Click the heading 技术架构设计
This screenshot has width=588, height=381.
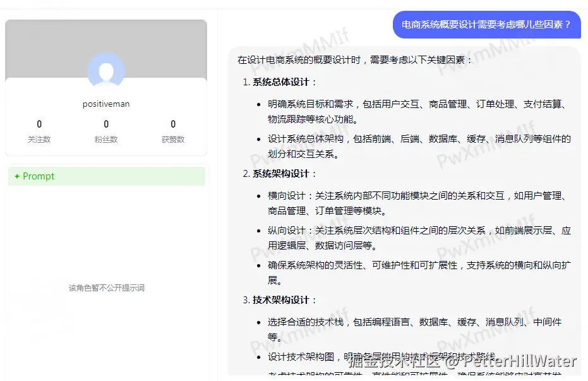[281, 300]
